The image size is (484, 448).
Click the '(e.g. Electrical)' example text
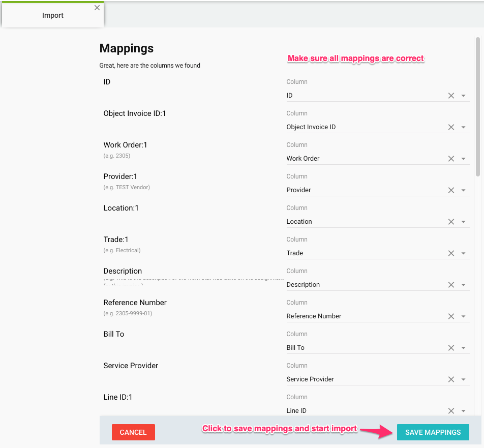click(x=122, y=250)
